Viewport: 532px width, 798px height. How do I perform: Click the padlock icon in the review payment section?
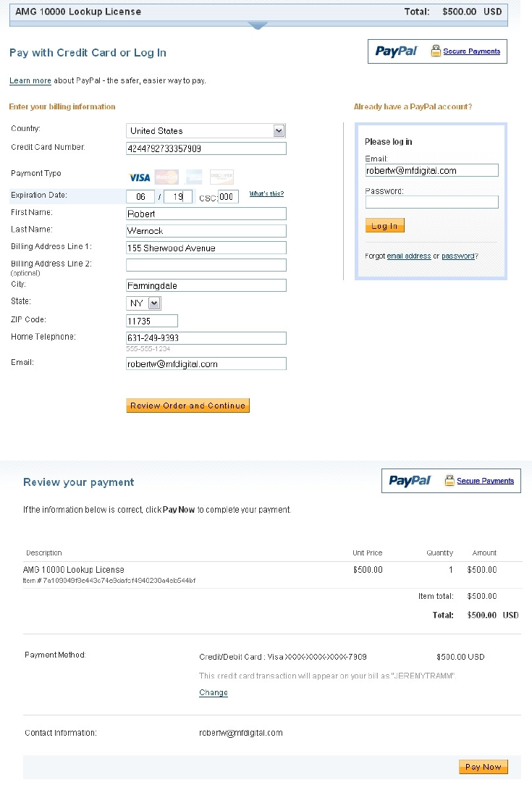pos(449,481)
